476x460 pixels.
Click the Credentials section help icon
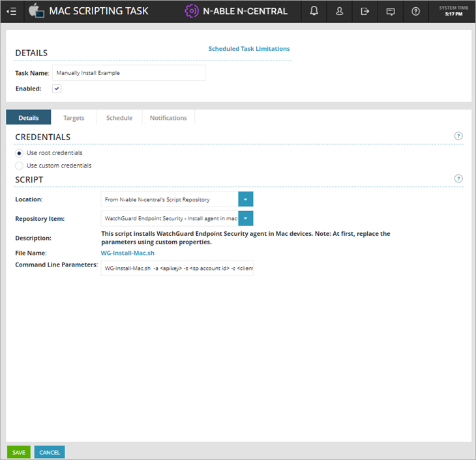[x=458, y=136]
